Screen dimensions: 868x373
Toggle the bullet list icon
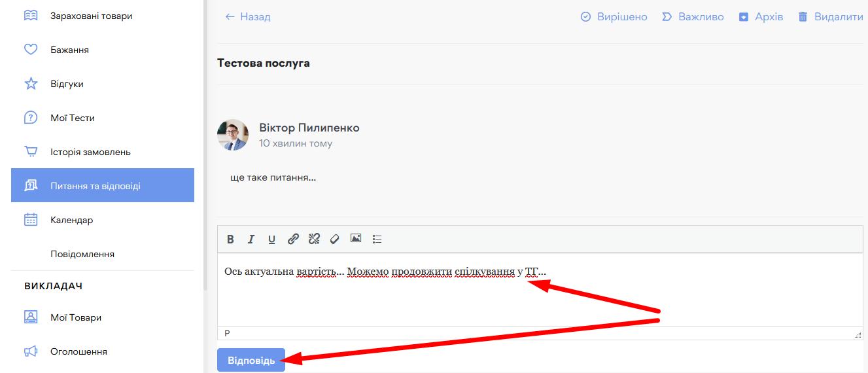pos(377,240)
